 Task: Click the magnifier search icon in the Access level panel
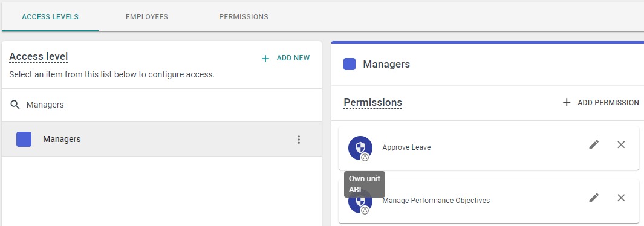tap(15, 105)
